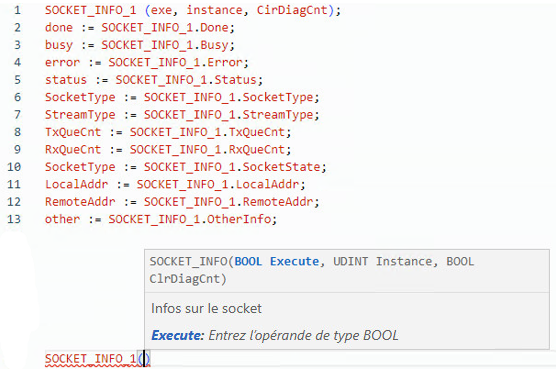Click 'Infos sur le socket' description
The width and height of the screenshot is (556, 370).
(x=206, y=308)
